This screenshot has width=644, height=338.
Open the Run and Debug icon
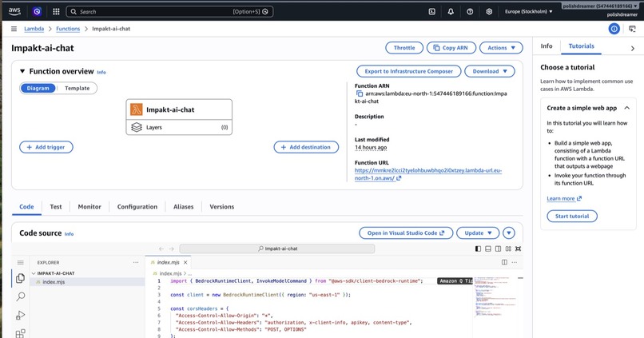20,315
